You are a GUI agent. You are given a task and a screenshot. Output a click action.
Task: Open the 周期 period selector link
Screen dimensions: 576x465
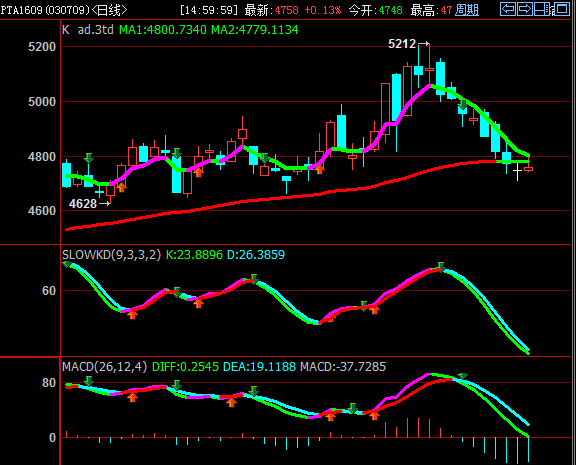point(467,10)
